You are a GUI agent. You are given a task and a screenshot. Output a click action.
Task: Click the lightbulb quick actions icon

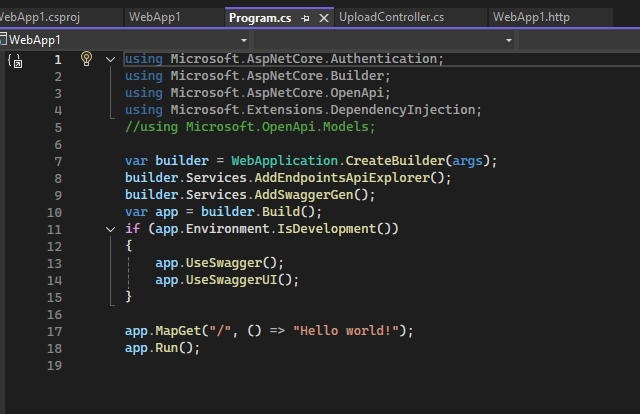pos(86,59)
